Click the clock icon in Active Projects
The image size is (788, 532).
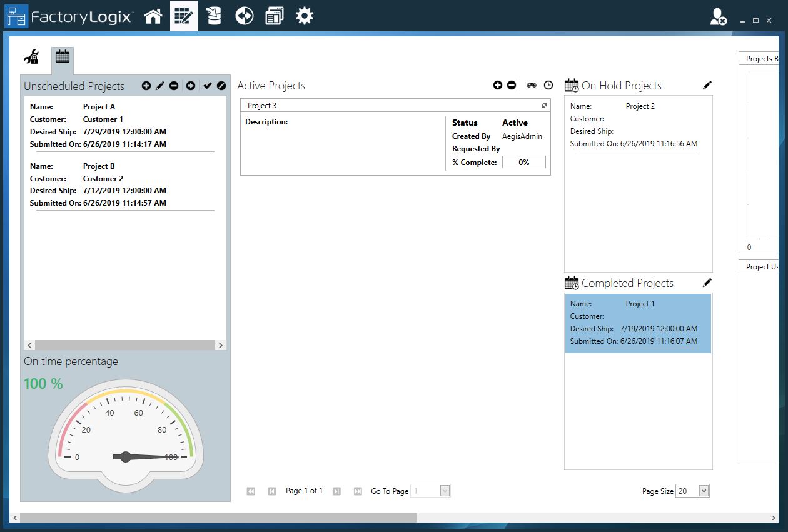548,85
